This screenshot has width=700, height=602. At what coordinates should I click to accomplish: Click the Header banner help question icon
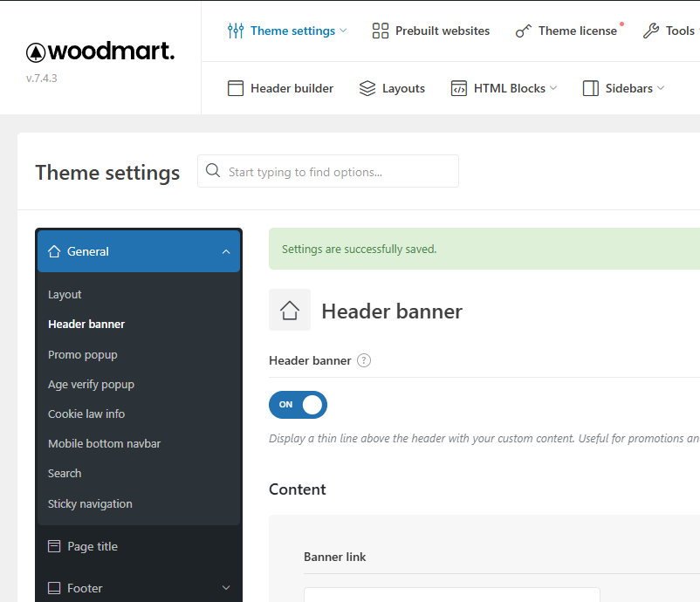364,360
